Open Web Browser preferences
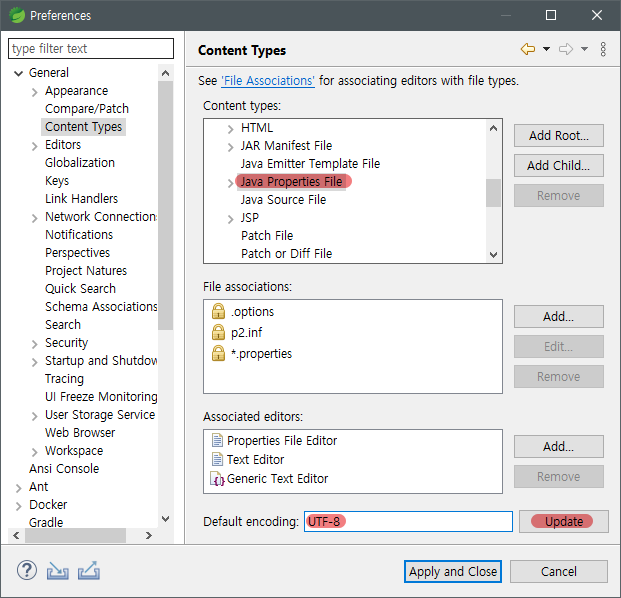 [80, 432]
